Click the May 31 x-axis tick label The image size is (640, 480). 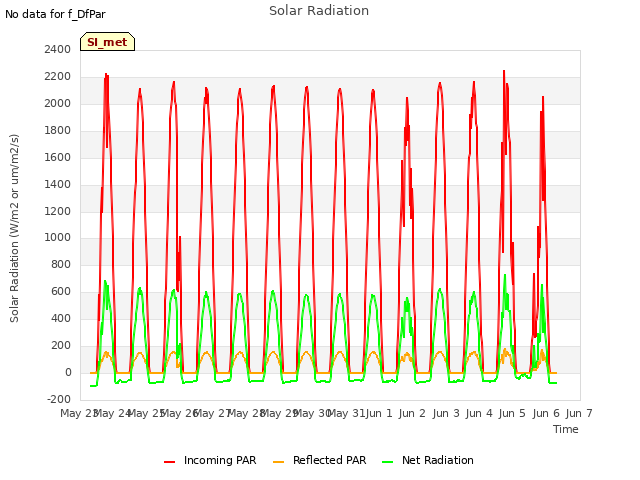(346, 413)
